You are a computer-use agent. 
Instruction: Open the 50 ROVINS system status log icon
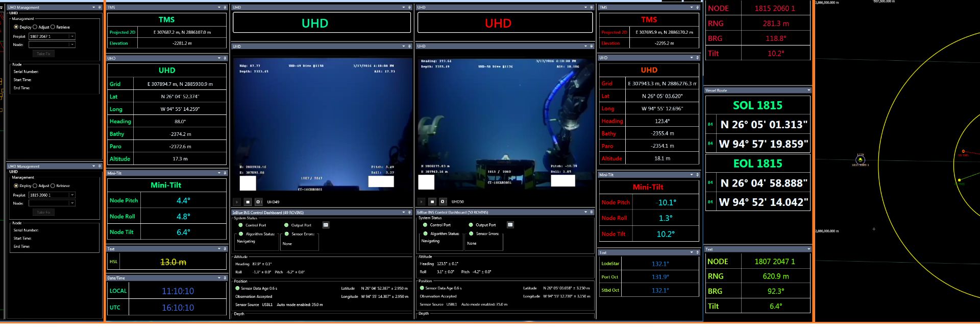510,225
